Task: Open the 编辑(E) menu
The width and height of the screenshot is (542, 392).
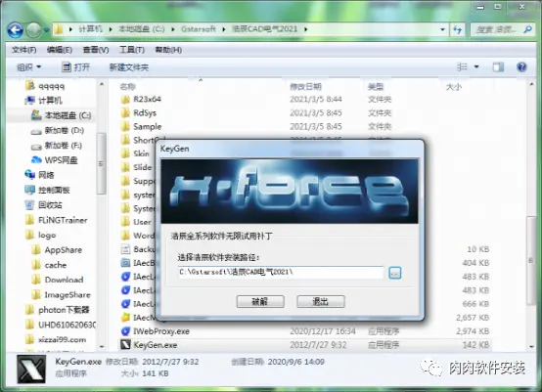Action: click(x=60, y=50)
